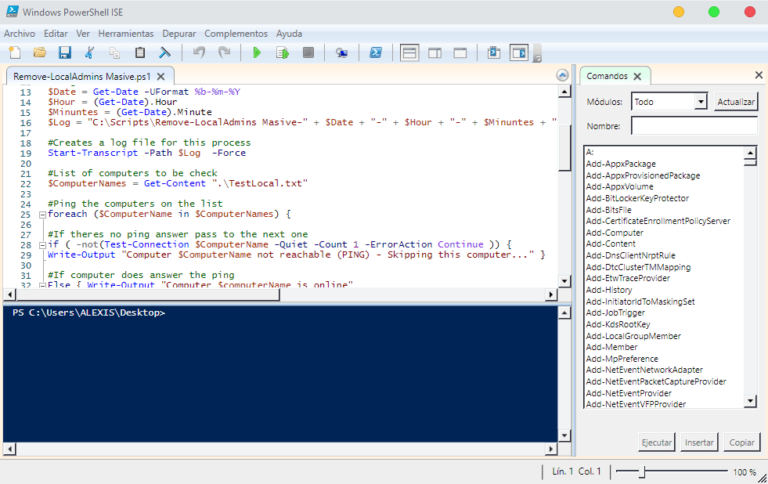Screen dimensions: 768x484
Task: Open toolbar overflow options handle
Action: (537, 54)
